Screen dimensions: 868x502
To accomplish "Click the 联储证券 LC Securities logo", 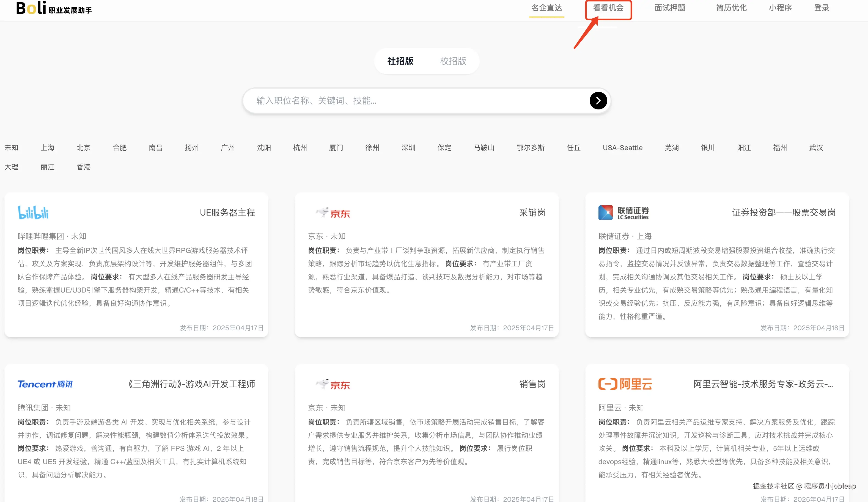I will pyautogui.click(x=623, y=213).
